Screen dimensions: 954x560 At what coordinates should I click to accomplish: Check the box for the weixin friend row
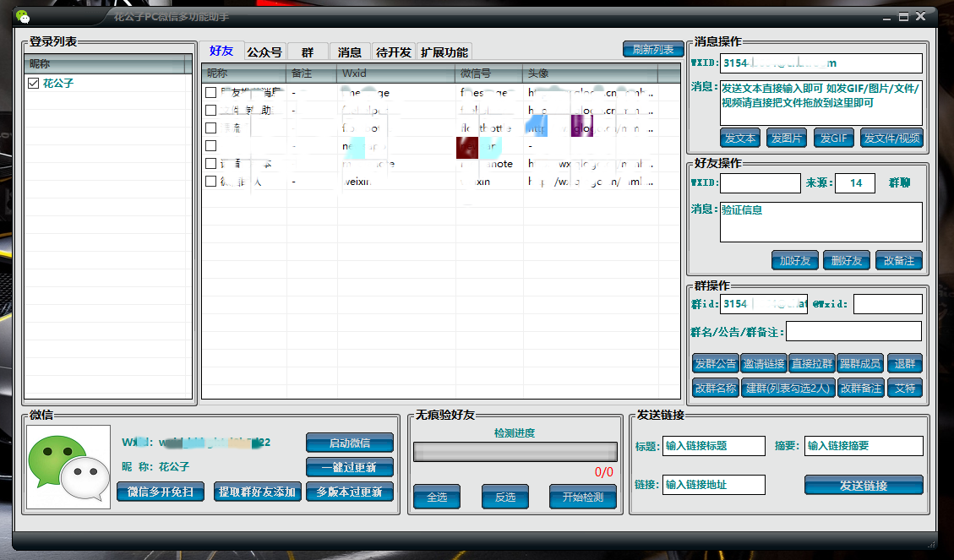(x=211, y=182)
